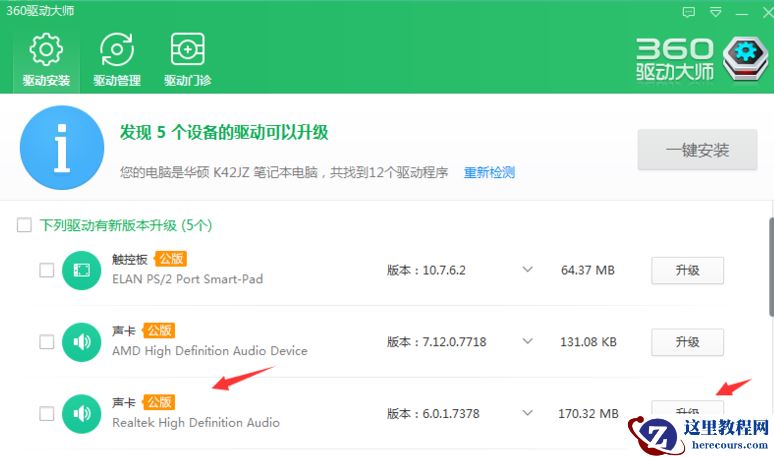Click the 触控板 device icon
This screenshot has width=774, height=457.
pos(81,270)
